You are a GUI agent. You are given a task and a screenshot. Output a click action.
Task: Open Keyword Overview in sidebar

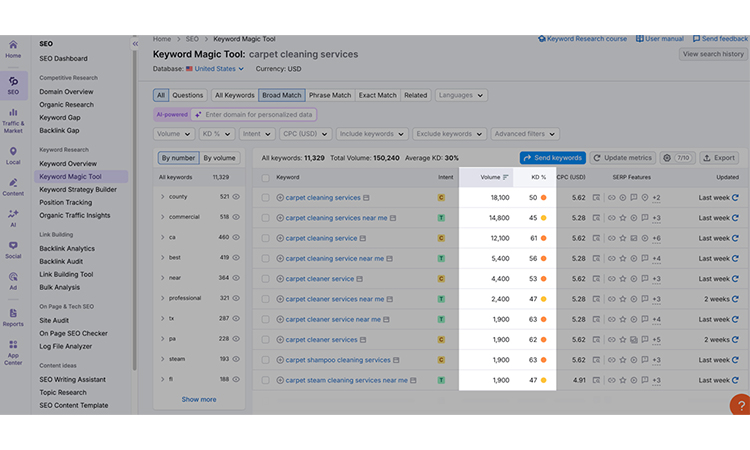tap(68, 164)
